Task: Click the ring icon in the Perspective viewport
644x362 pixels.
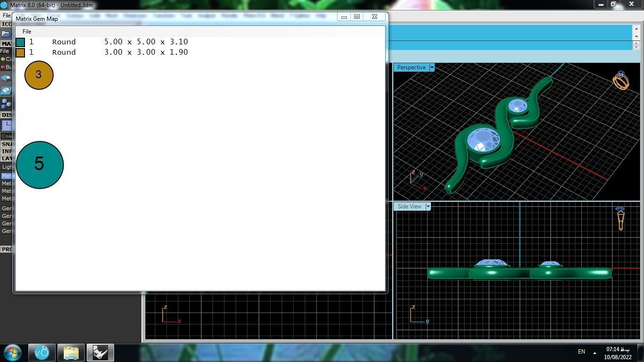Action: pos(621,80)
